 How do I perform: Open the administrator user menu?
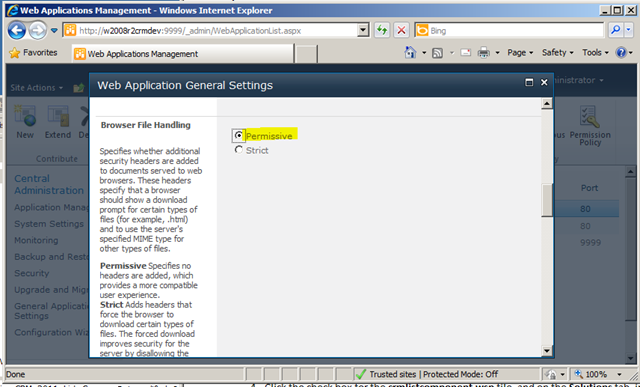tap(579, 80)
